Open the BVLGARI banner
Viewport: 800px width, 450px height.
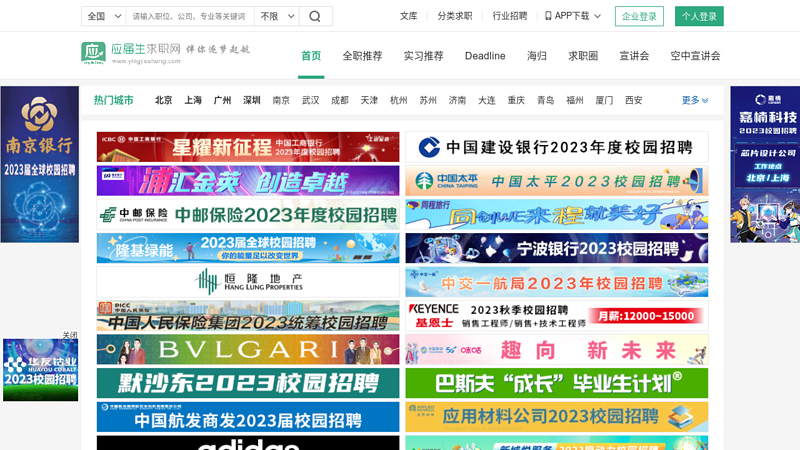(248, 349)
